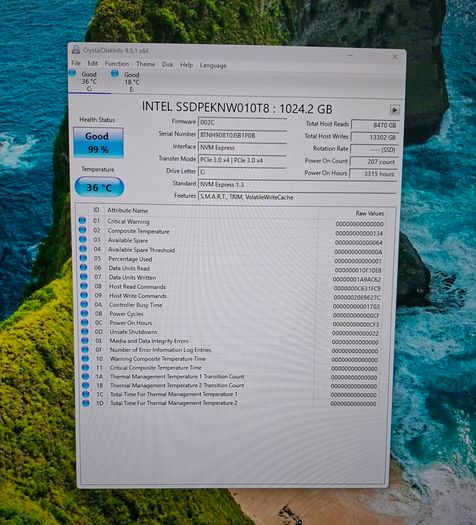Click the Transfer Mode field PCIe 3.0 x4
Image resolution: width=476 pixels, height=525 pixels.
click(242, 160)
